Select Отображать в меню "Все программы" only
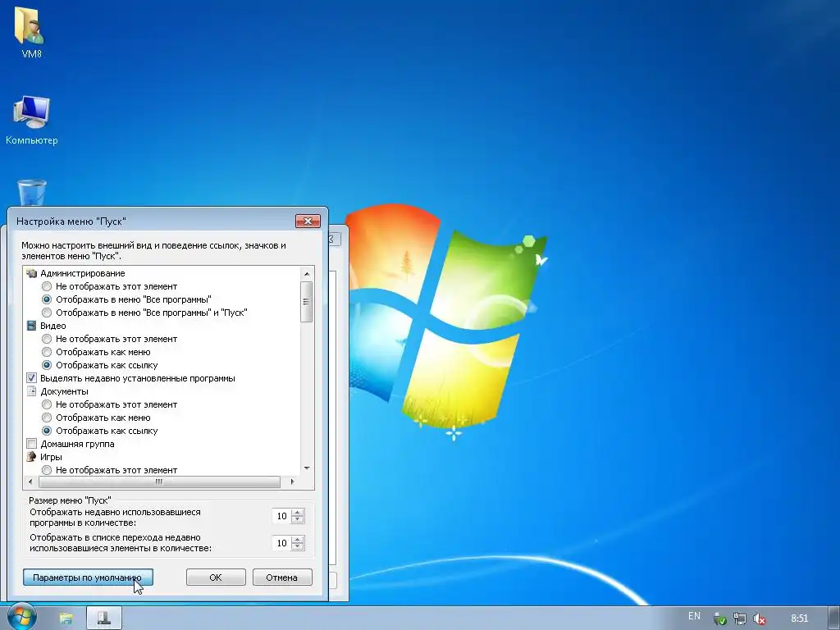Screen dimensions: 840x630 pyautogui.click(x=47, y=299)
